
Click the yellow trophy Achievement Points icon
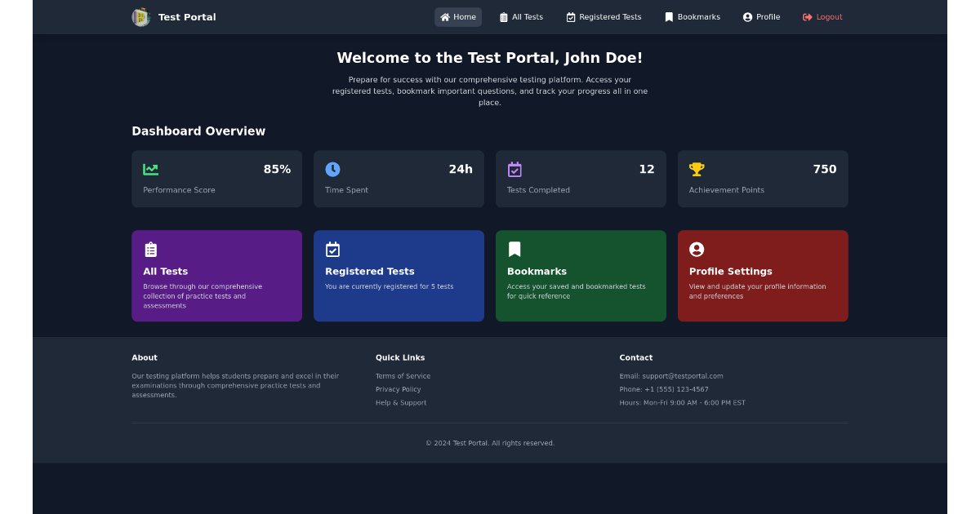tap(697, 169)
